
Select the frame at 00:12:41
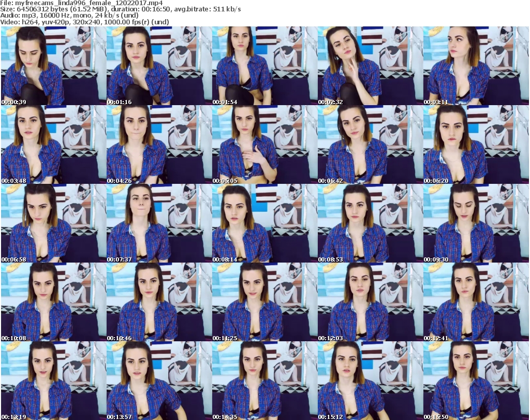pos(476,302)
